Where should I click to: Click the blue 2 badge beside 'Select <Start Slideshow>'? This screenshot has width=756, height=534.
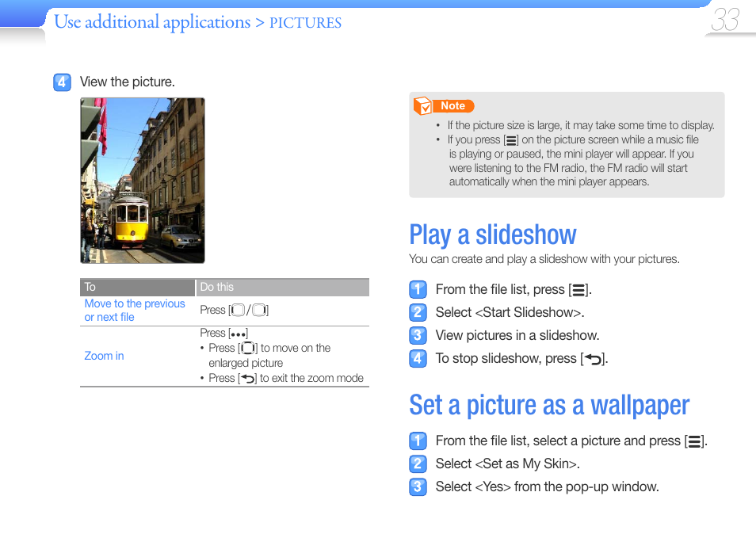click(x=418, y=312)
